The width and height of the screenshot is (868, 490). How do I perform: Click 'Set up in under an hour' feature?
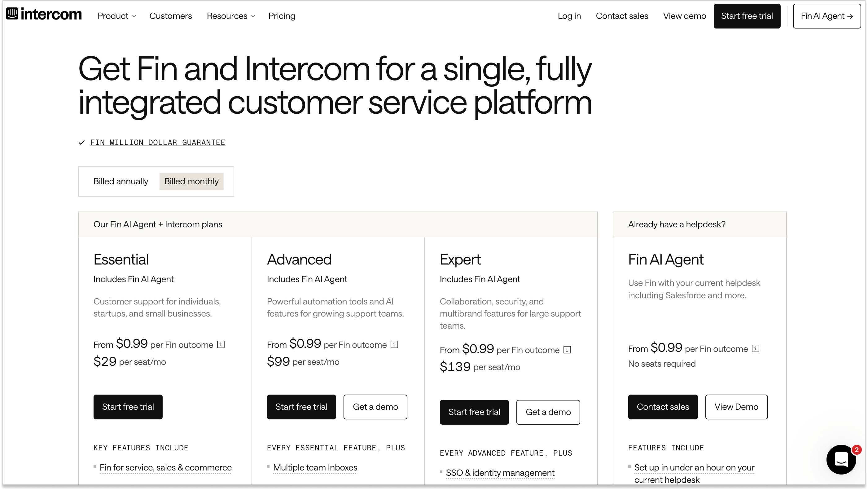[x=694, y=474]
